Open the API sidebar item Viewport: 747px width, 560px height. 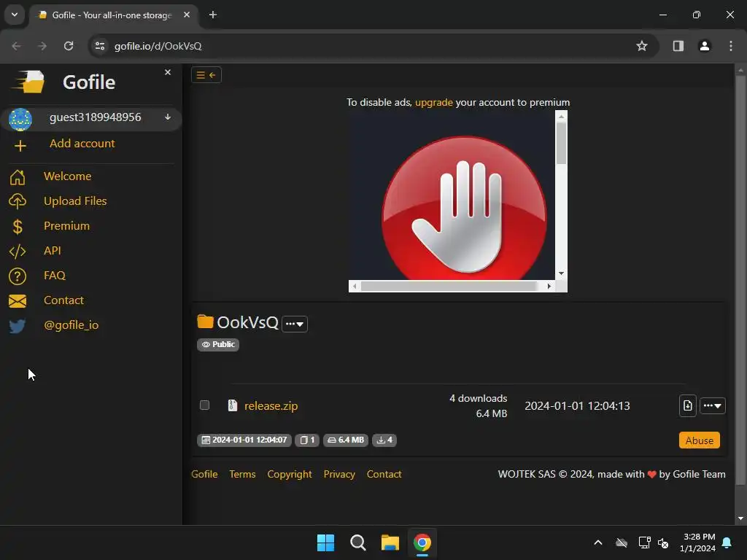pos(53,251)
